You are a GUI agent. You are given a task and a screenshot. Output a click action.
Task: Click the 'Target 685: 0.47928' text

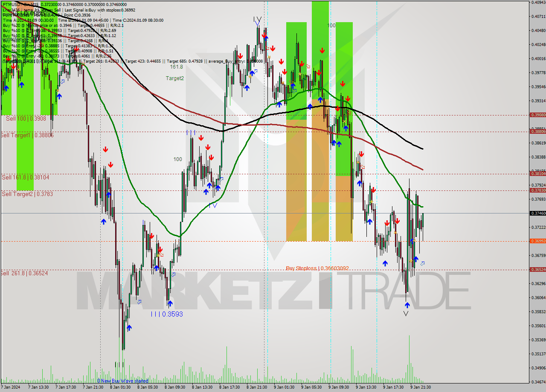point(185,61)
